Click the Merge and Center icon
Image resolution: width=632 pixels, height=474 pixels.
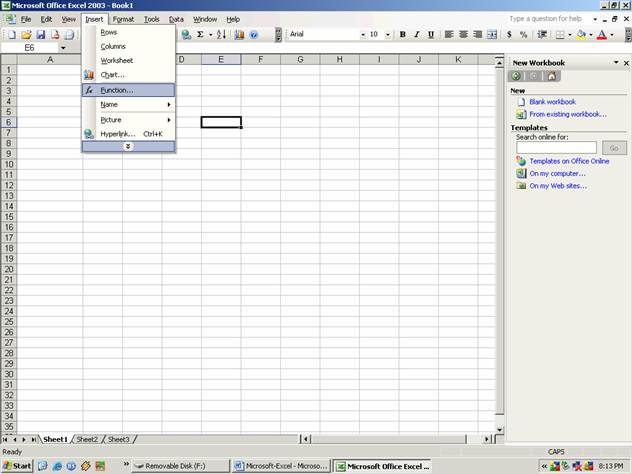492,35
